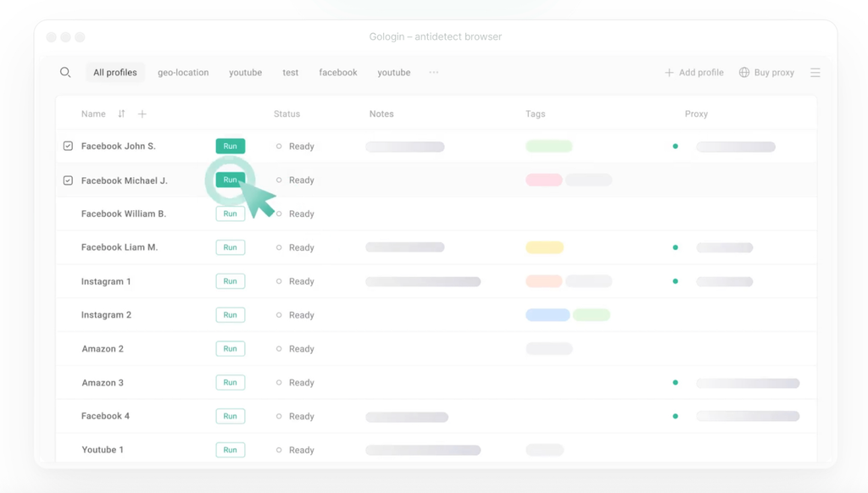Click the green tag on Instagram 2

click(x=592, y=315)
